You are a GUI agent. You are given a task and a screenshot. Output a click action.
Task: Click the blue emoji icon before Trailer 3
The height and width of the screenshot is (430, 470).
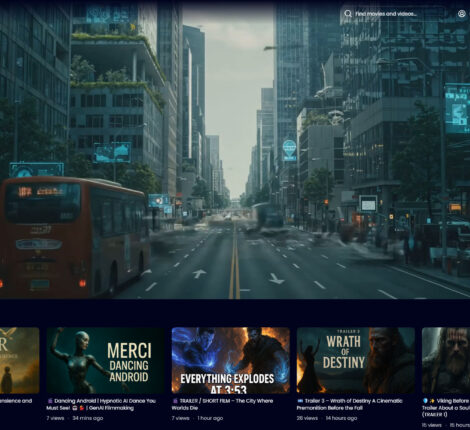coord(300,401)
